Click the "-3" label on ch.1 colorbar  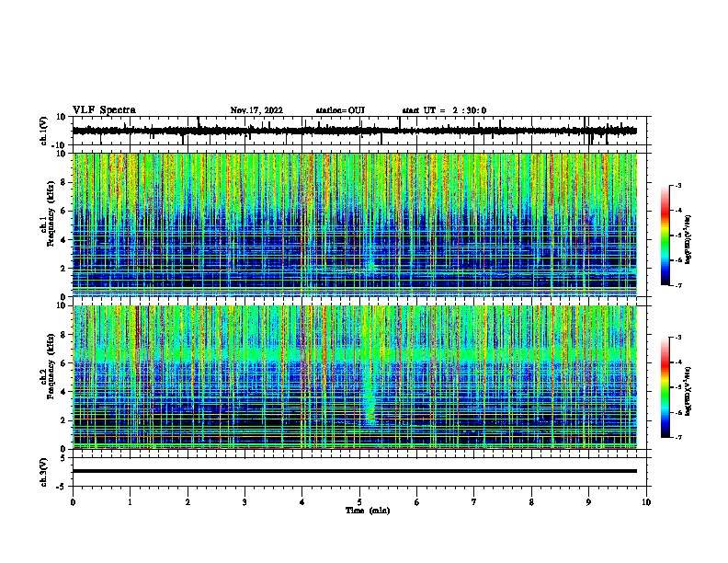point(677,185)
